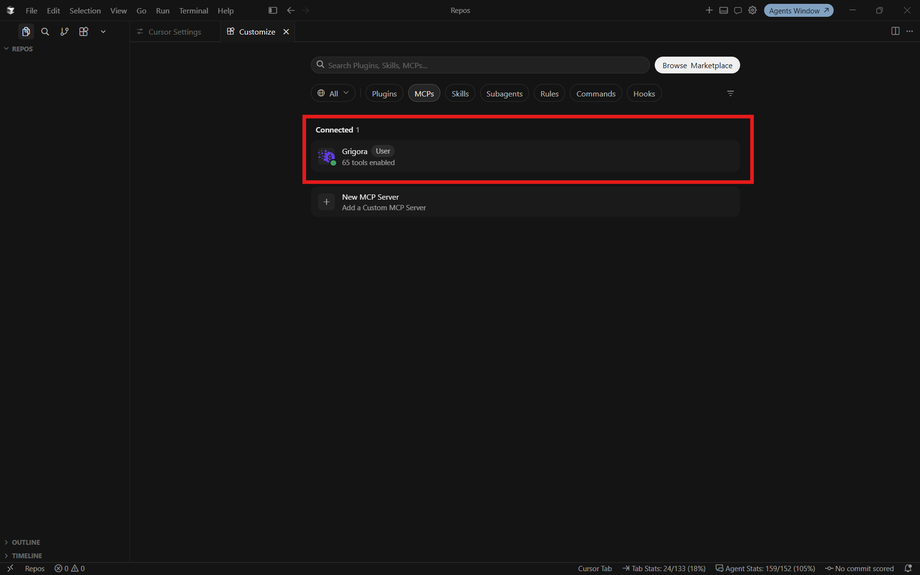Click Tab Stats 24/133 status entry
The height and width of the screenshot is (575, 920).
(x=664, y=569)
